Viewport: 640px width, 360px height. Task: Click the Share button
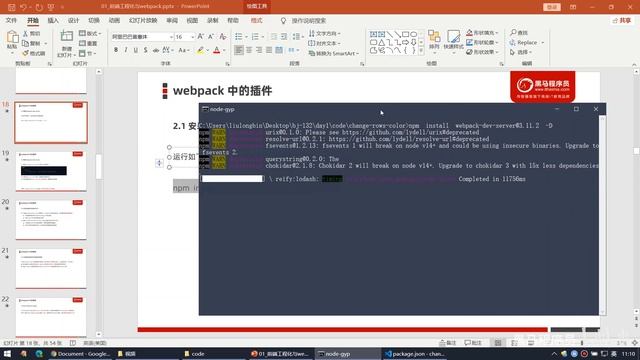622,20
